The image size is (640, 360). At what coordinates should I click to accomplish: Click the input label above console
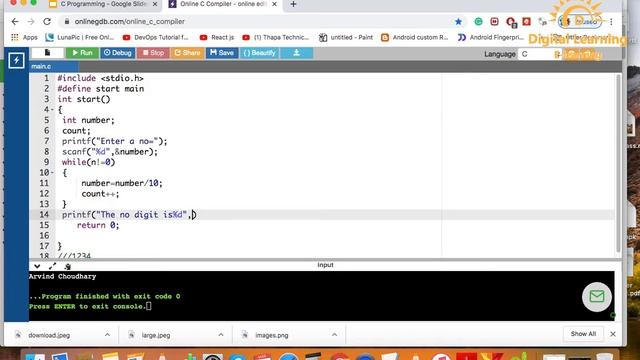(x=325, y=265)
